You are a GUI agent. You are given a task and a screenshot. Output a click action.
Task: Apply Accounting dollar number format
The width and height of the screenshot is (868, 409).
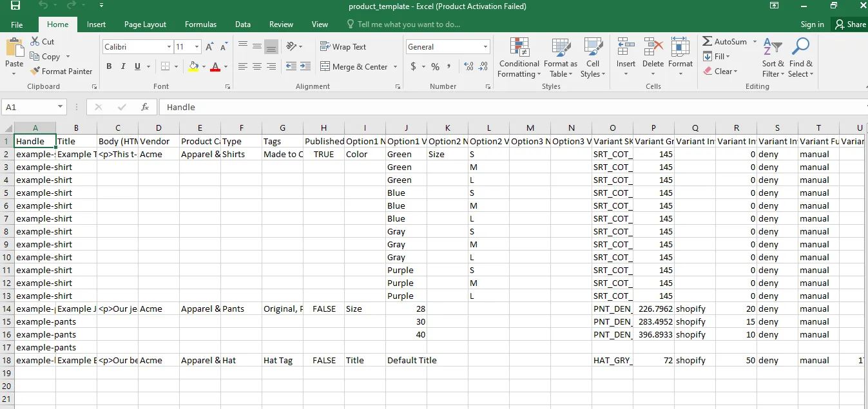point(413,66)
